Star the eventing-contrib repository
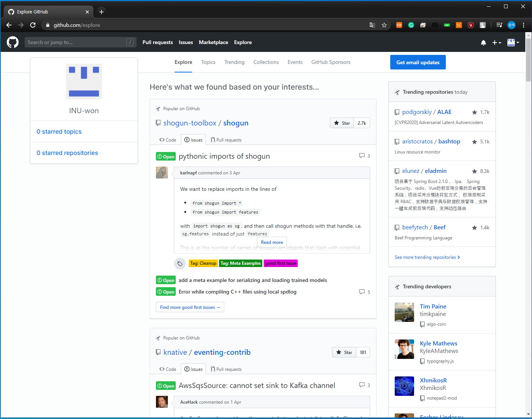Screen dimensions: 532x419 coord(344,352)
